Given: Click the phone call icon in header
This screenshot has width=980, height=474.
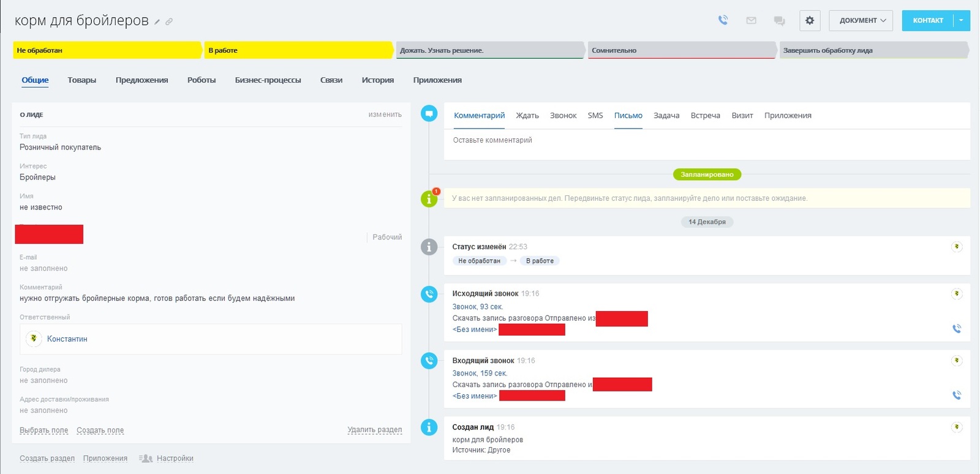Looking at the screenshot, I should point(723,20).
